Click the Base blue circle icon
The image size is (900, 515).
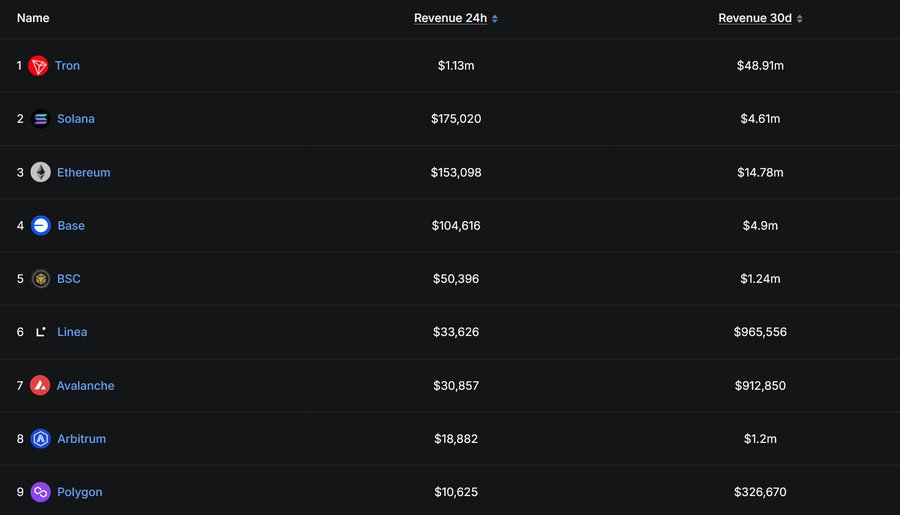tap(41, 226)
